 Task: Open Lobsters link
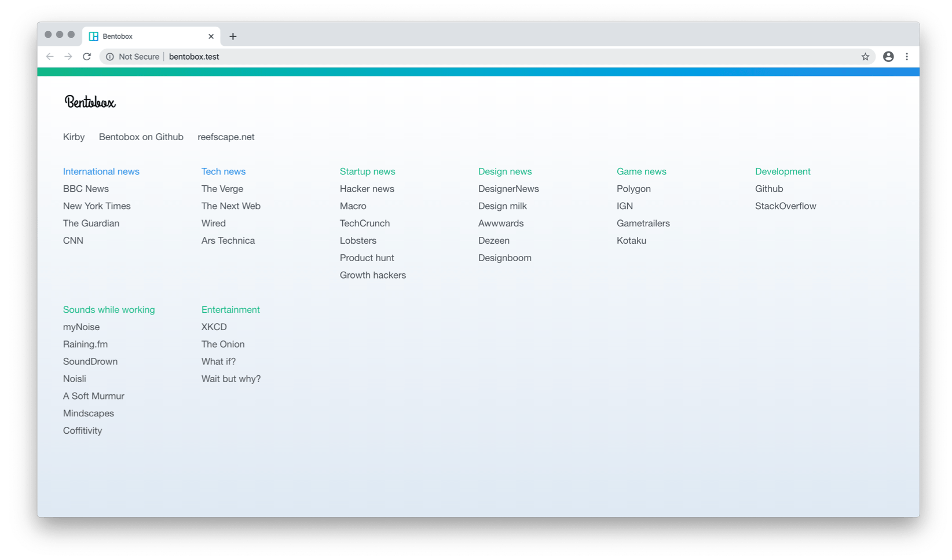point(358,241)
